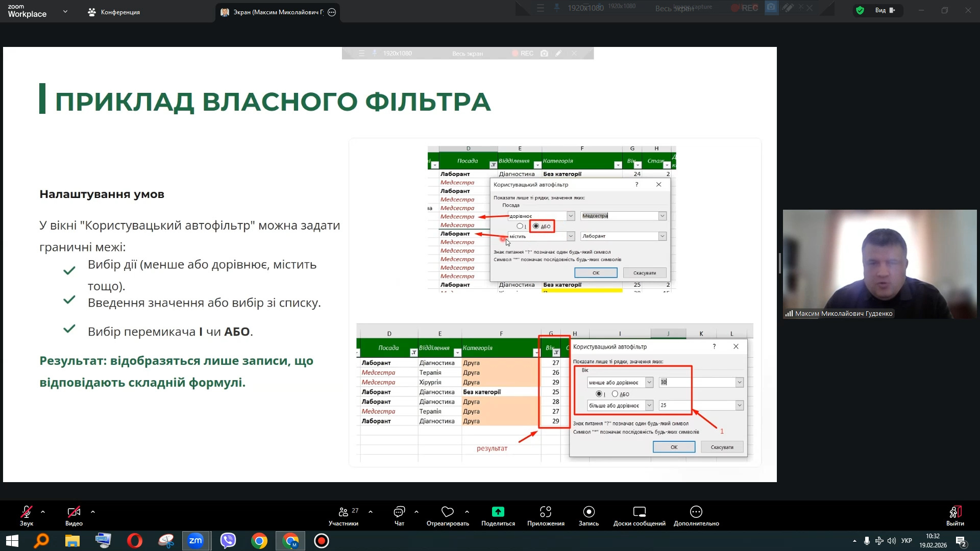980x551 pixels.
Task: Open the Участники participants panel
Action: [344, 512]
